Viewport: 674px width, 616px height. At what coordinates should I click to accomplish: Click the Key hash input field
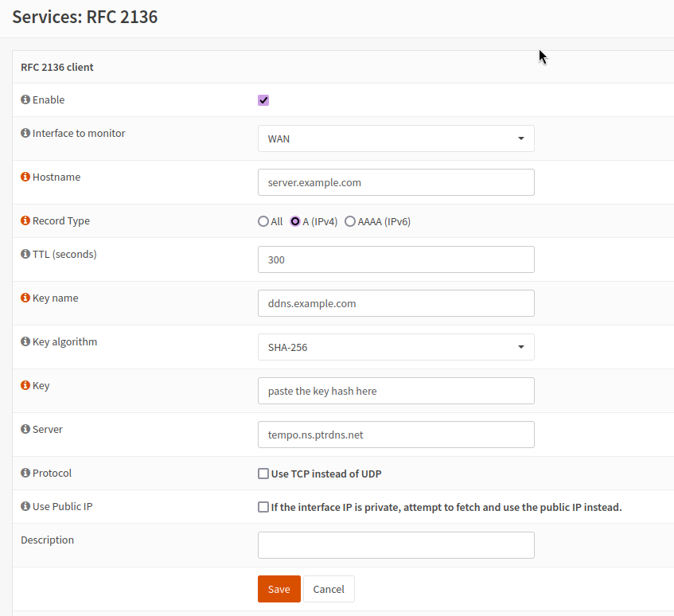396,391
